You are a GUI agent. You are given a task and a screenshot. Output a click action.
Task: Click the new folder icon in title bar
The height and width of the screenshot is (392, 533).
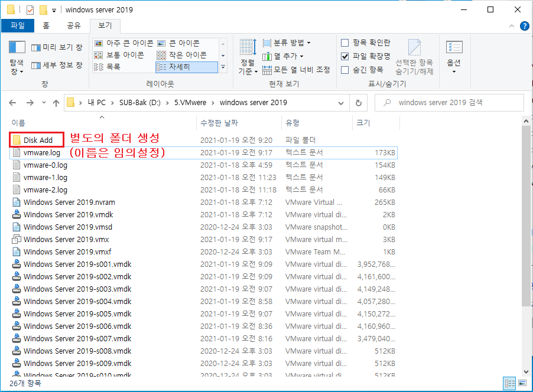(43, 10)
